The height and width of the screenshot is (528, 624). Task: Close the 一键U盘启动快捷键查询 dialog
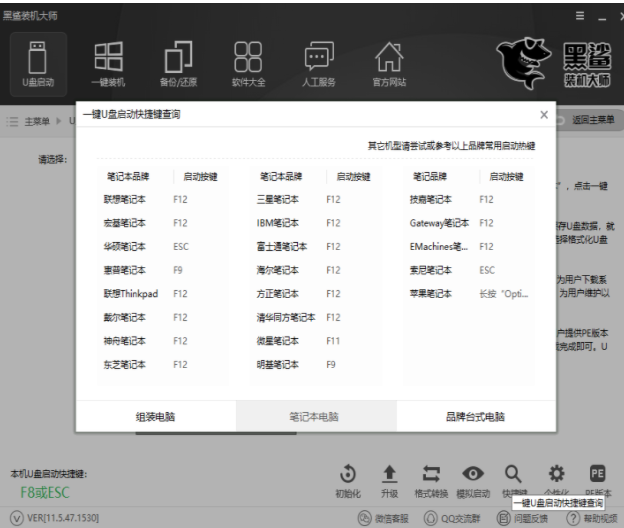pos(544,115)
